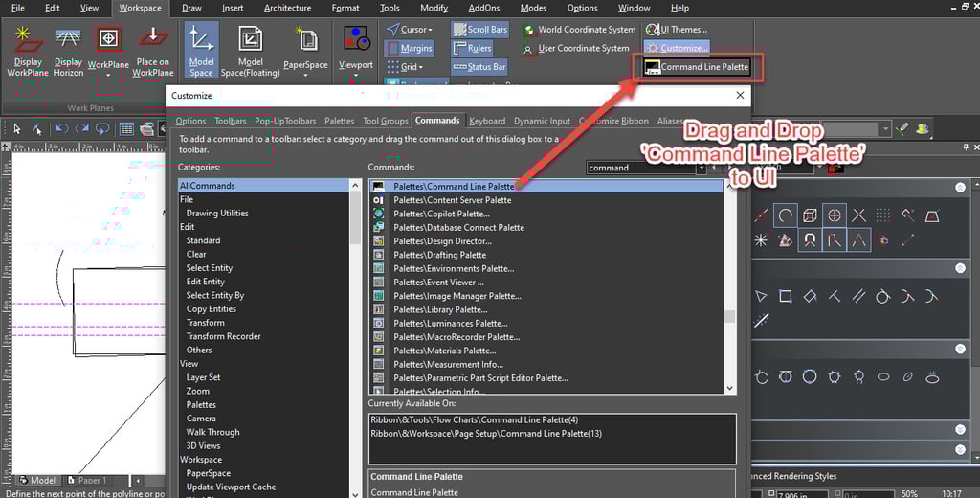Open the Pop-UpToolbars tab
The width and height of the screenshot is (980, 498).
285,121
